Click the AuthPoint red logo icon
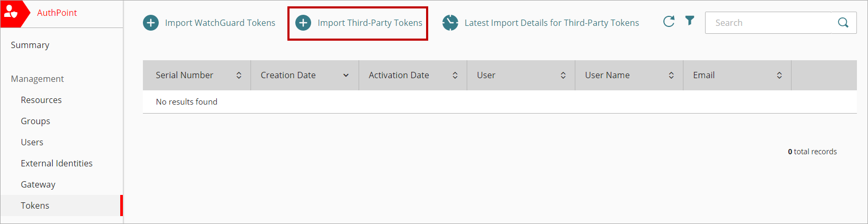This screenshot has width=868, height=224. [12, 13]
